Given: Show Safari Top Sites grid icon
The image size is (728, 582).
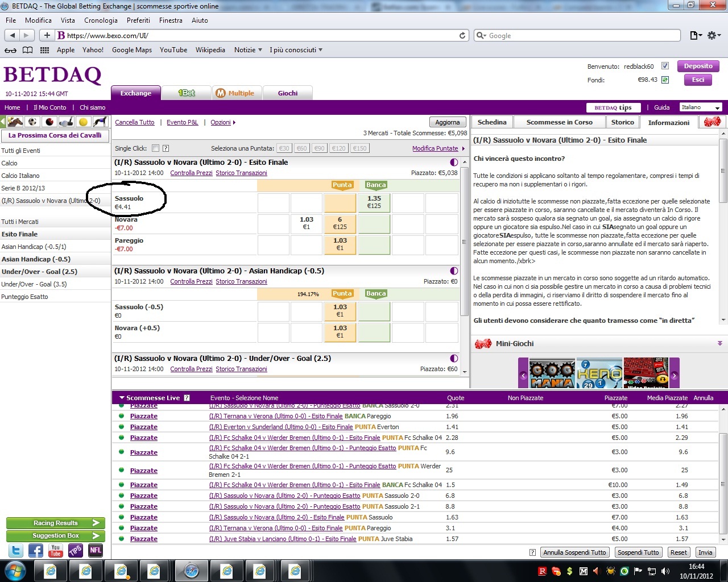Looking at the screenshot, I should 44,50.
